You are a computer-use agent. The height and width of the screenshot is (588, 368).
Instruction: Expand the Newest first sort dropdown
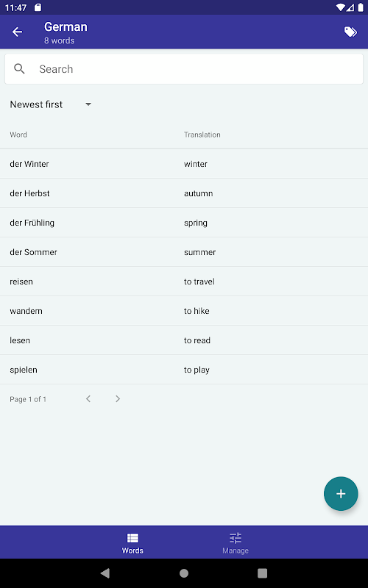coord(51,104)
